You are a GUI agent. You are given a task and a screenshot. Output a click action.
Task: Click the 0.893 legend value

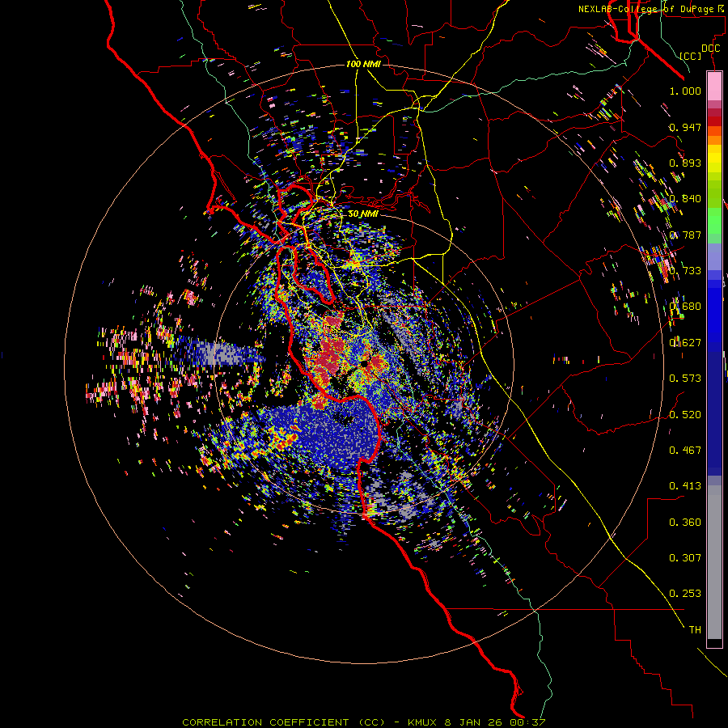point(685,163)
